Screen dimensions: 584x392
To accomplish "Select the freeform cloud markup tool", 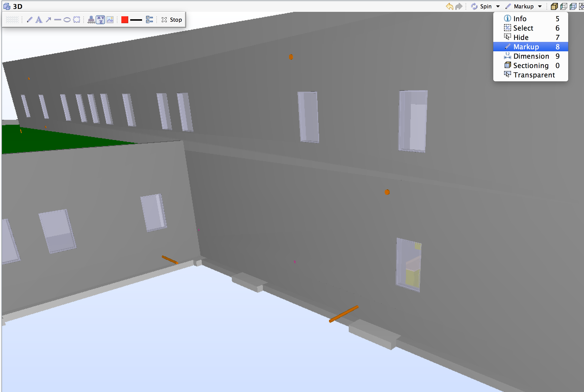I will pos(76,19).
